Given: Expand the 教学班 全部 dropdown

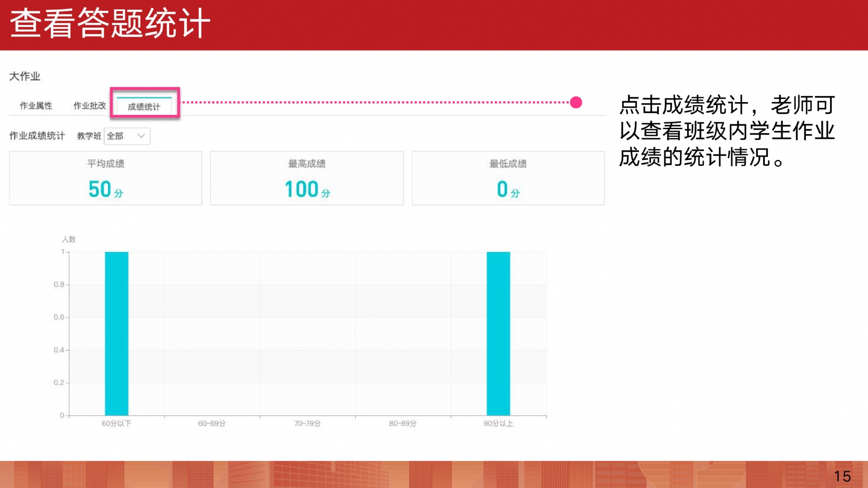Looking at the screenshot, I should point(127,136).
